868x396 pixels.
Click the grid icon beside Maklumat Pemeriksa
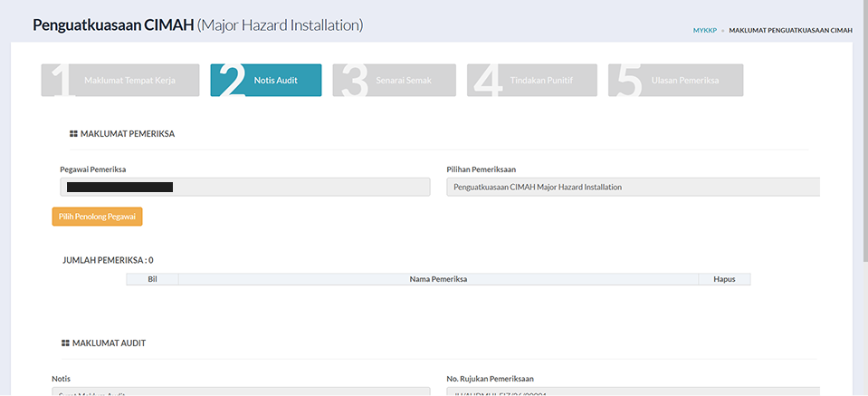point(73,134)
